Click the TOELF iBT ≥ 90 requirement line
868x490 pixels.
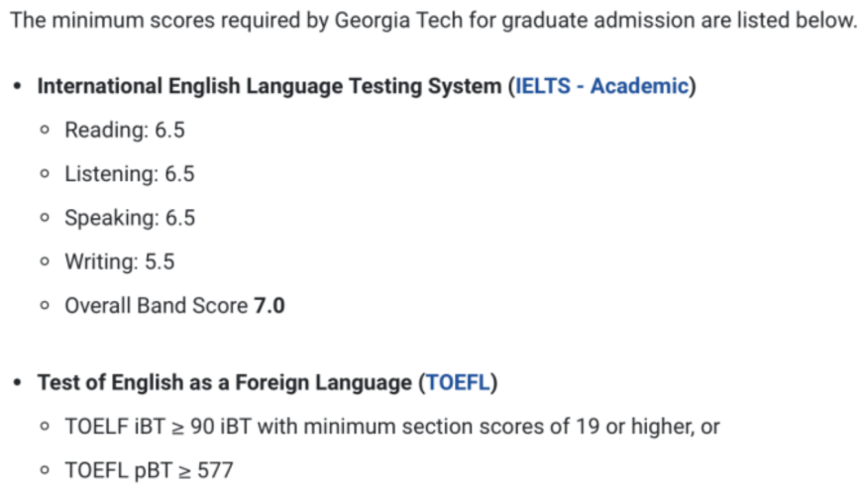pos(392,427)
